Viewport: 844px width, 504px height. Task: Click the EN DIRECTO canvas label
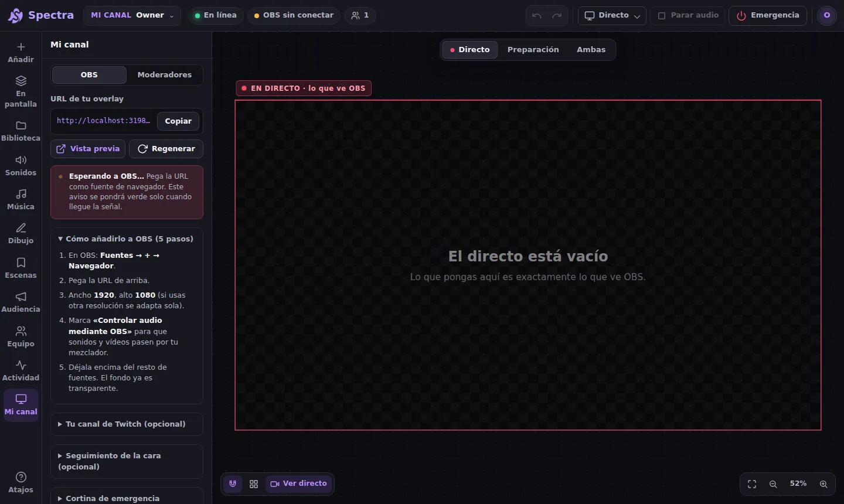pyautogui.click(x=304, y=88)
